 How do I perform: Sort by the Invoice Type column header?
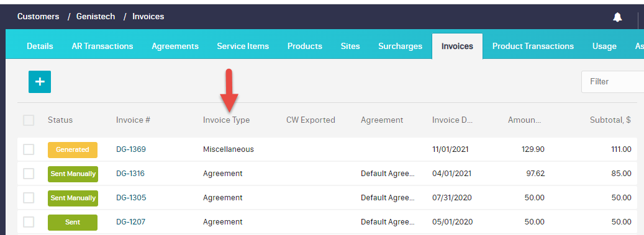(x=226, y=120)
